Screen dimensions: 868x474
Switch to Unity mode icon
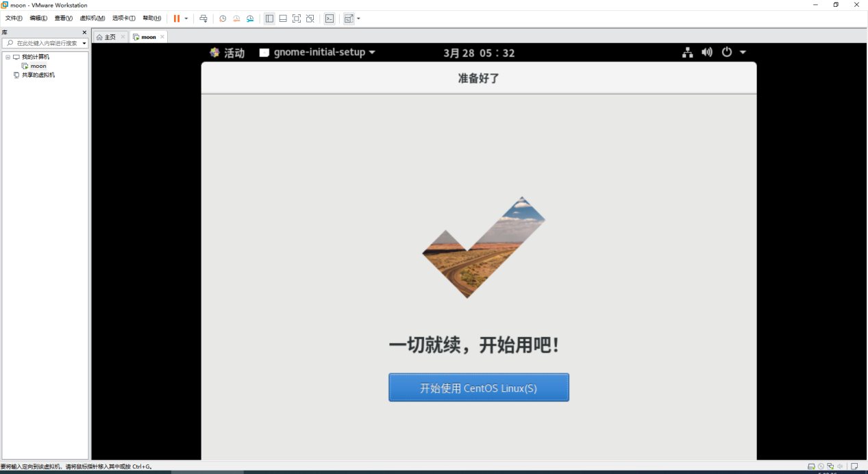310,18
